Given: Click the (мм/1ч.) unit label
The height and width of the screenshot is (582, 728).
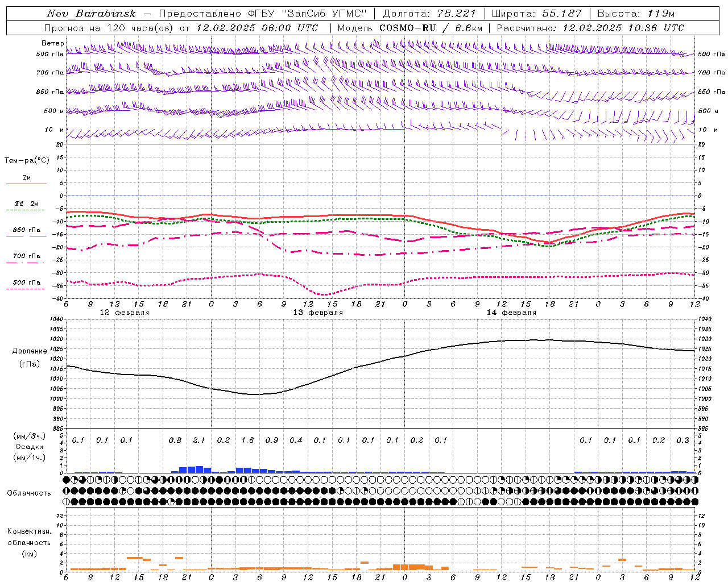Looking at the screenshot, I should (x=28, y=458).
